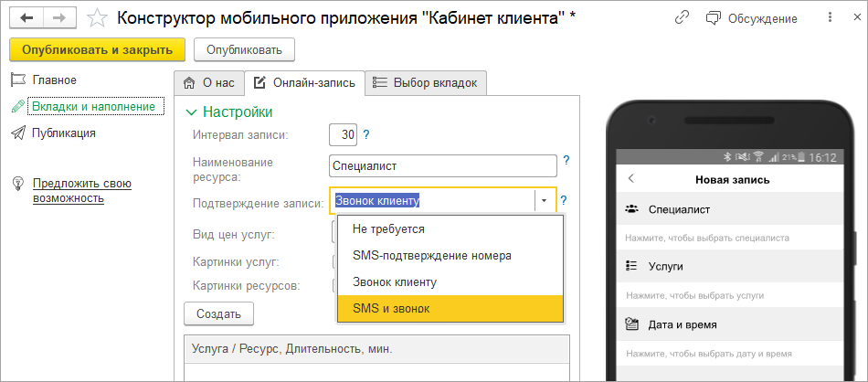Open the Подтверждение записи dropdown arrow
This screenshot has width=868, height=382.
click(544, 200)
